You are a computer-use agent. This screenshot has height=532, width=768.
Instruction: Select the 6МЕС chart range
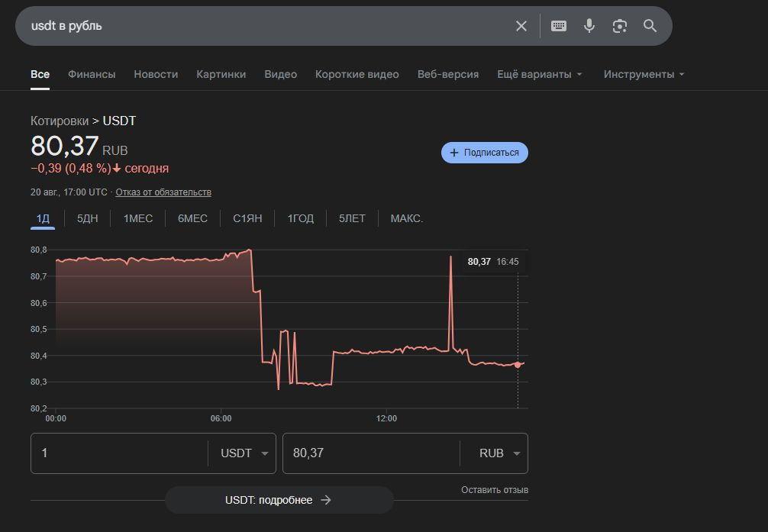[192, 218]
